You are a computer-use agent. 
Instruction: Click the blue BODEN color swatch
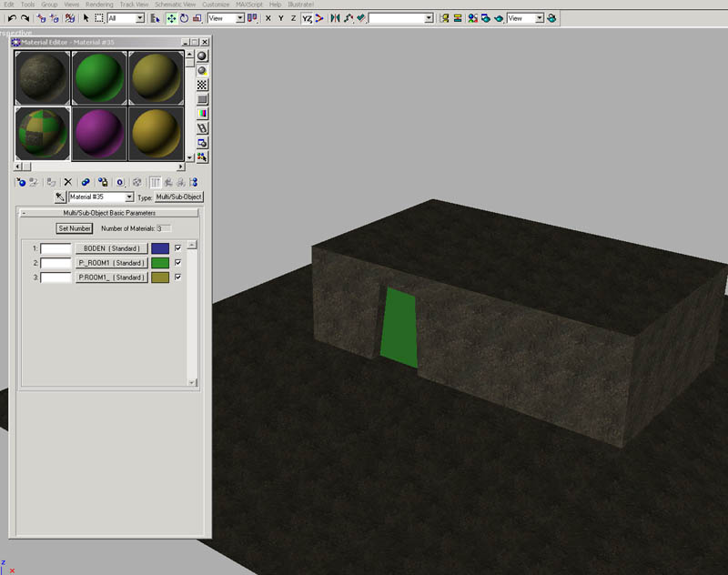tap(160, 248)
